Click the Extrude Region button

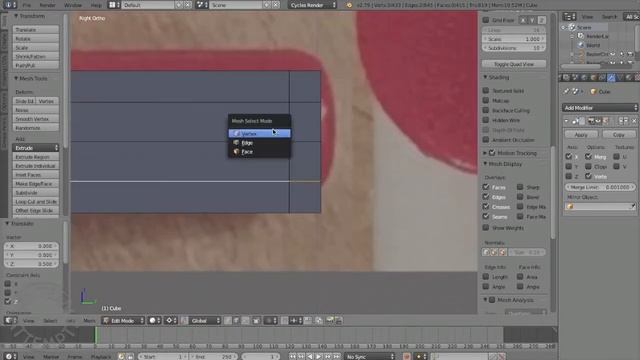[36, 157]
